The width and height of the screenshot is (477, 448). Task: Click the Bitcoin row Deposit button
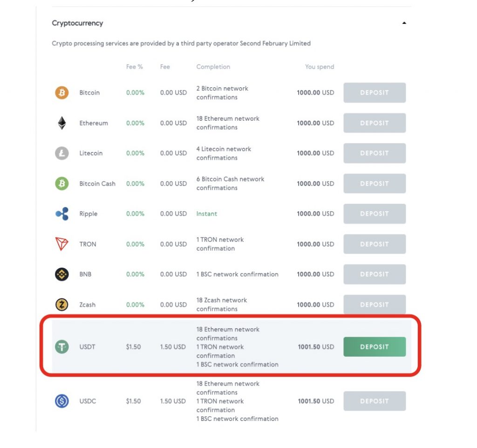(x=375, y=93)
